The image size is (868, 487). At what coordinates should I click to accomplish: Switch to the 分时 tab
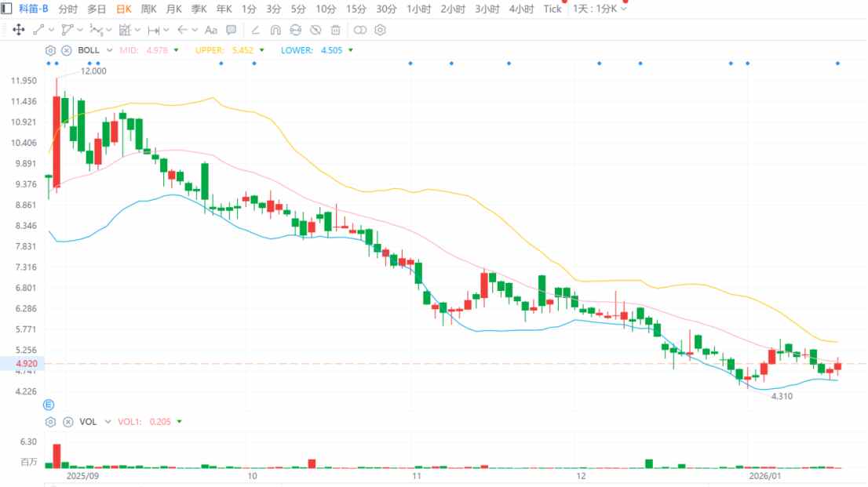click(x=68, y=9)
